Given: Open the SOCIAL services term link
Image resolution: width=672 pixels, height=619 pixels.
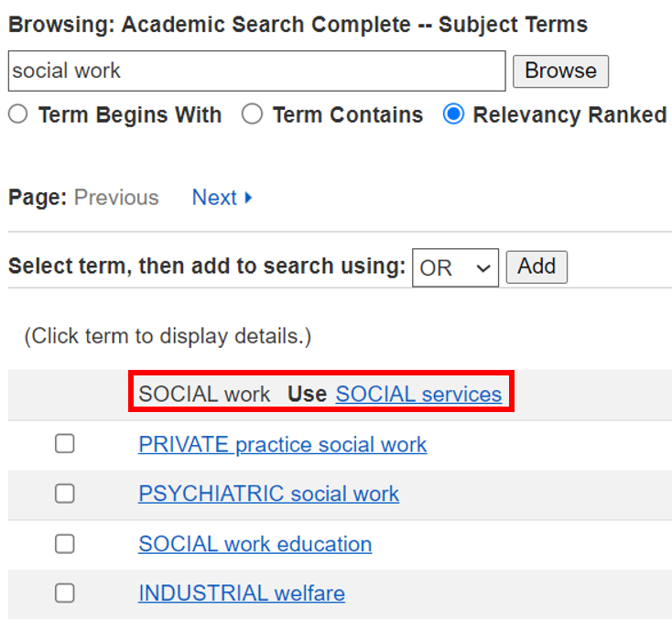Looking at the screenshot, I should [x=418, y=394].
